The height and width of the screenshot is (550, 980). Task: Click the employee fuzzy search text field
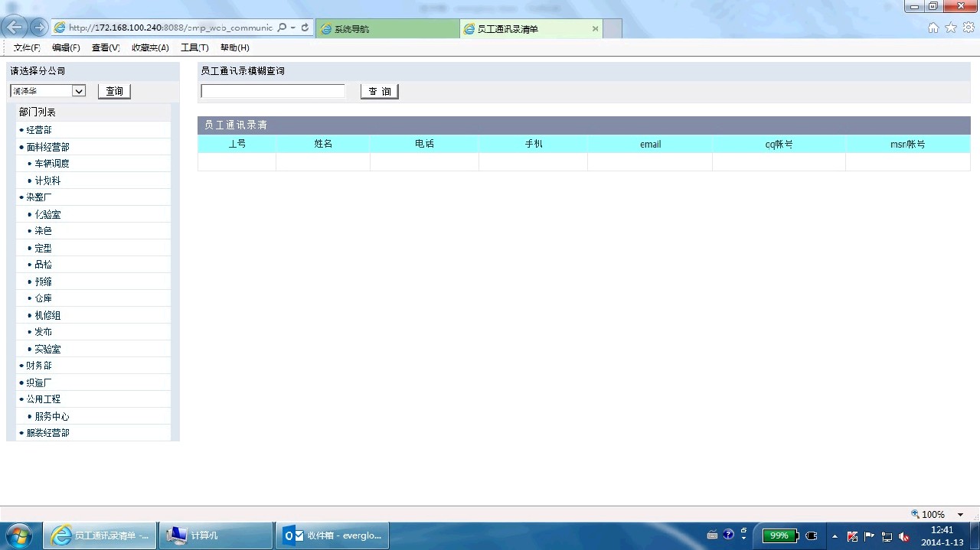click(x=273, y=91)
